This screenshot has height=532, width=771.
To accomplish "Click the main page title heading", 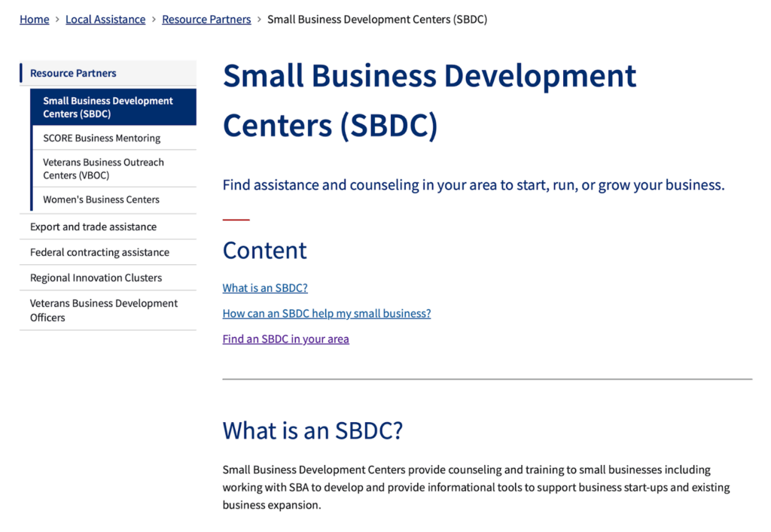I will click(x=429, y=101).
